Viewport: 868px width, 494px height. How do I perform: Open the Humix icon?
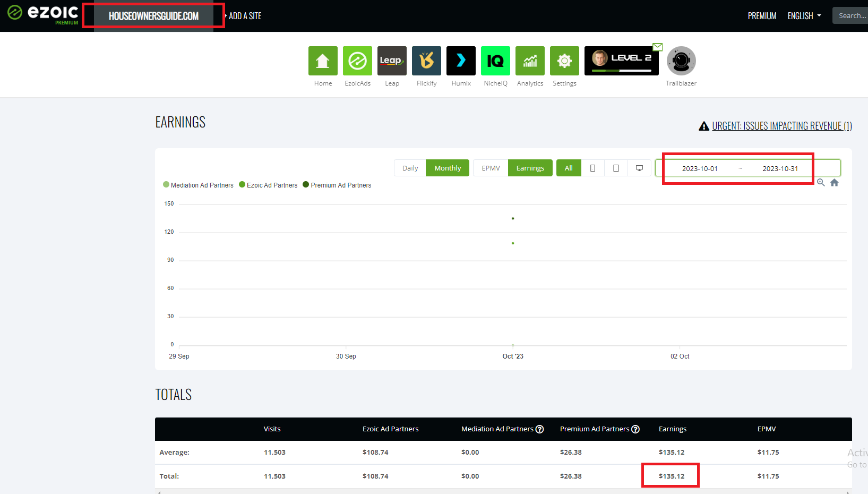[461, 61]
